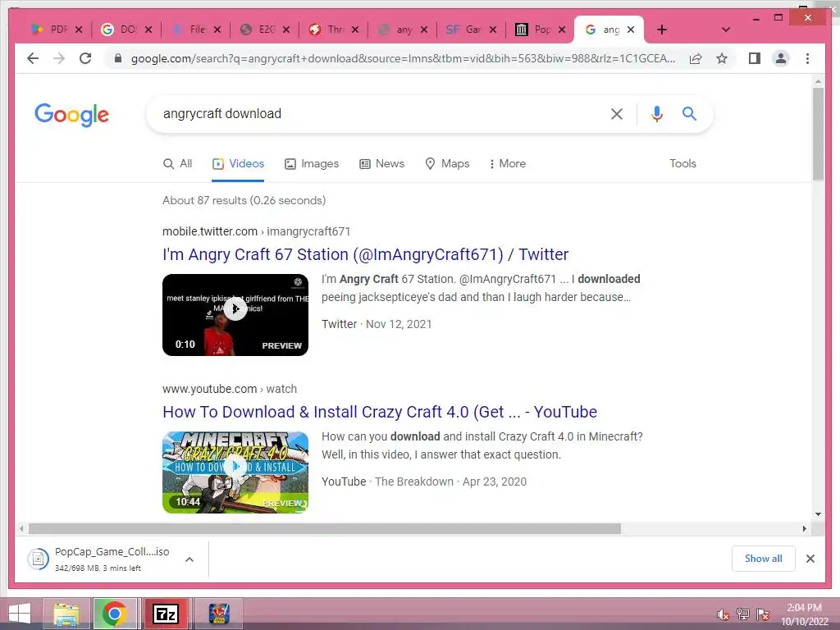Click in the angrycraft download search field
The image size is (840, 630).
tap(381, 113)
